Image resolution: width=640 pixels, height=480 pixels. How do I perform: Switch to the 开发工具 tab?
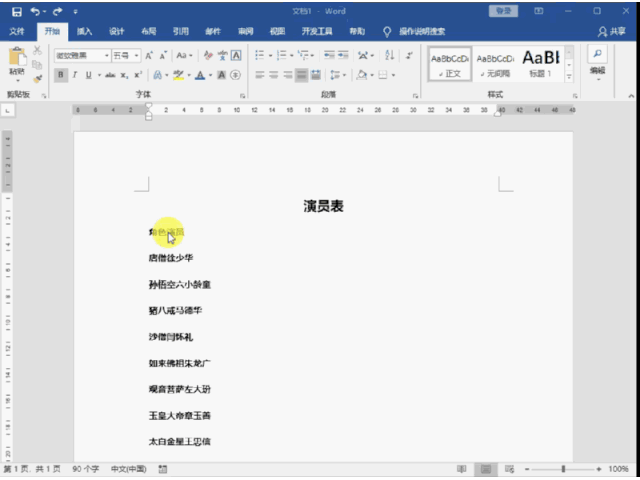click(317, 31)
